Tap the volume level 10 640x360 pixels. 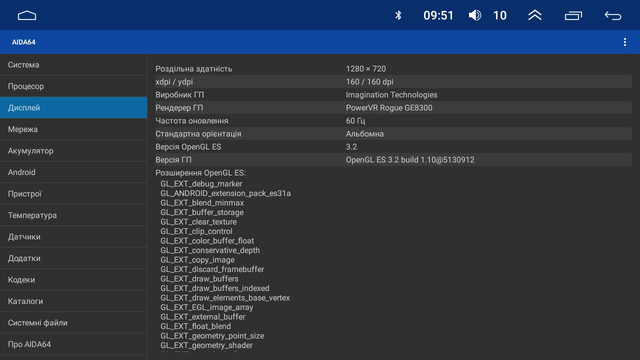coord(500,16)
